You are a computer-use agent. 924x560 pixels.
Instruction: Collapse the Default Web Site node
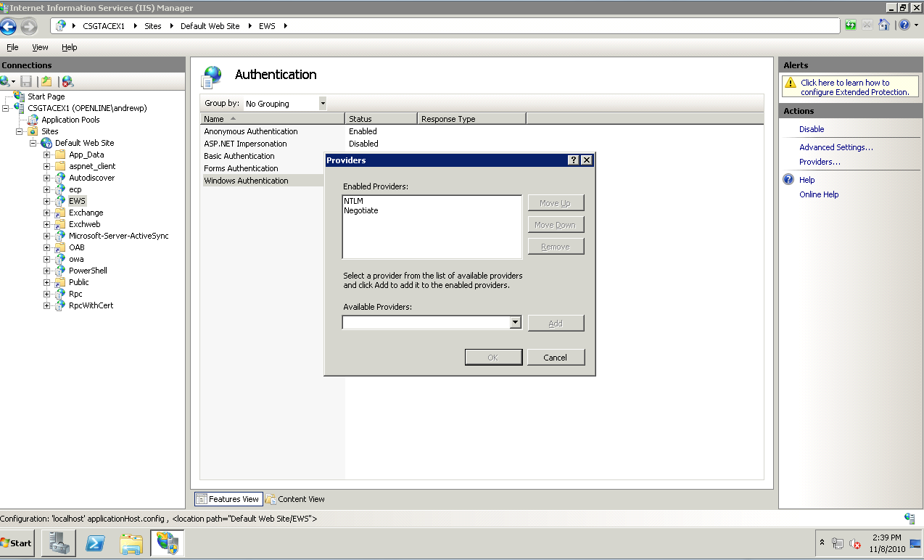coord(33,143)
